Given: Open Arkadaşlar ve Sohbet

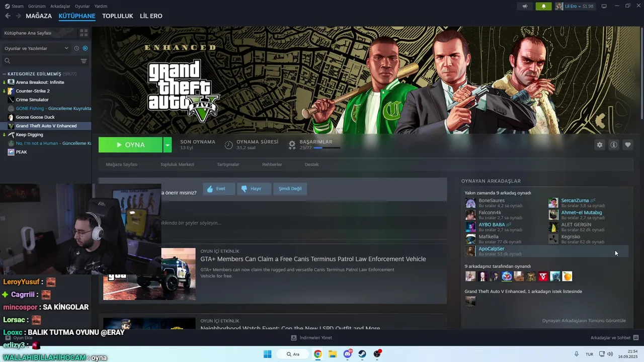Looking at the screenshot, I should (614, 338).
